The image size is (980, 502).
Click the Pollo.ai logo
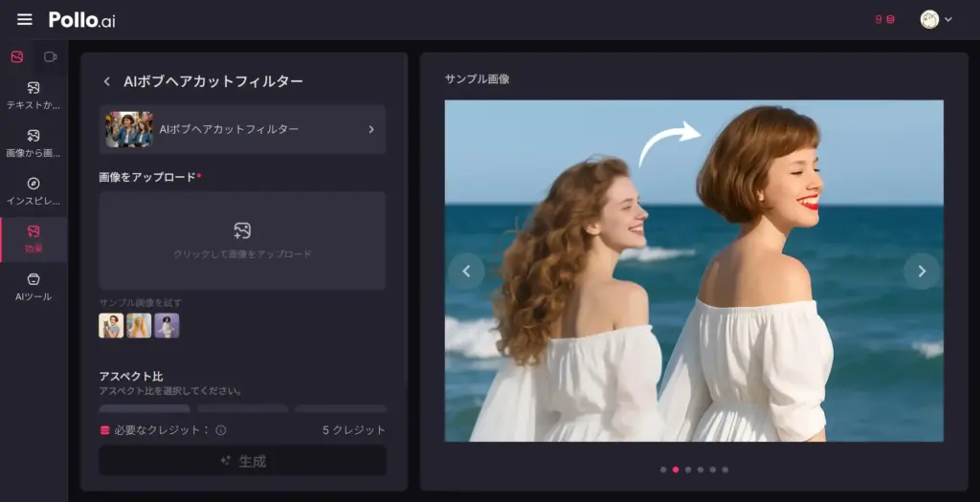(x=82, y=19)
